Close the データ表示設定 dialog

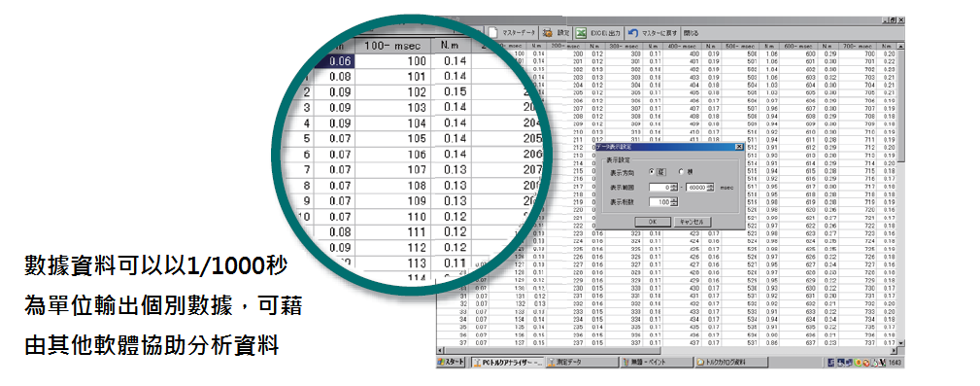[x=739, y=147]
